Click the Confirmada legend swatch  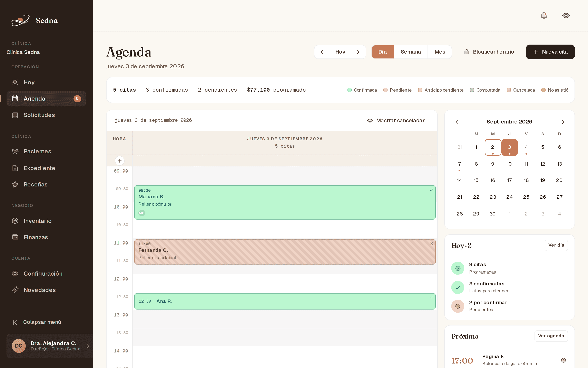[x=349, y=90]
